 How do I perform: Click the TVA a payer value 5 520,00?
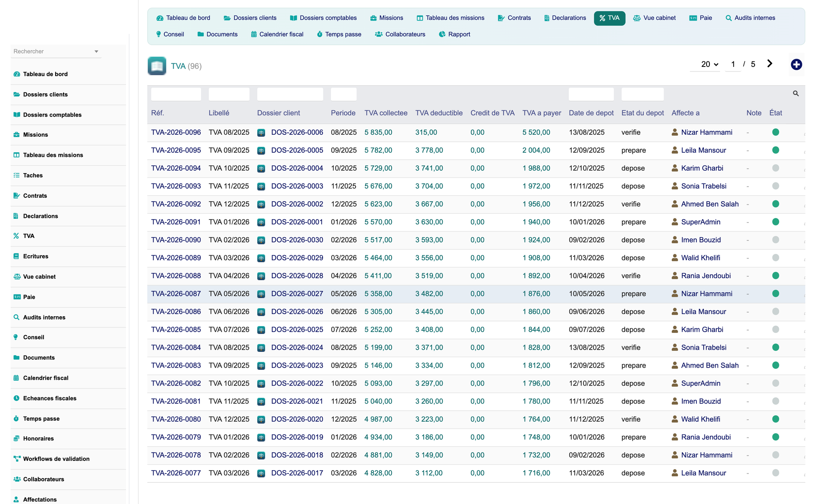coord(536,133)
